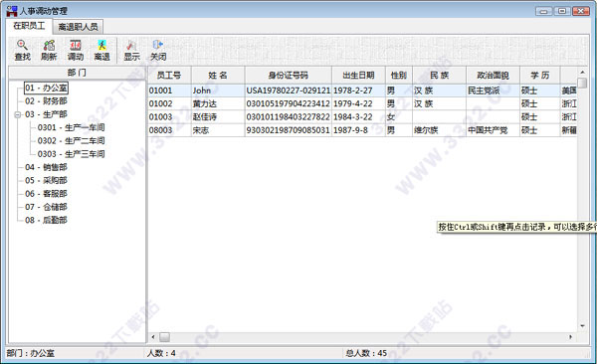Viewport: 597px width, 364px height.
Task: Select employee number 08003 cell
Action: coord(169,130)
